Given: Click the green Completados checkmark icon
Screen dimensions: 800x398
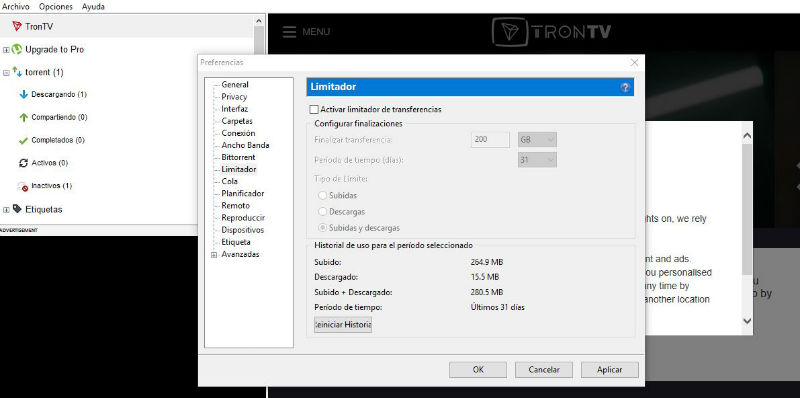Looking at the screenshot, I should pos(23,140).
